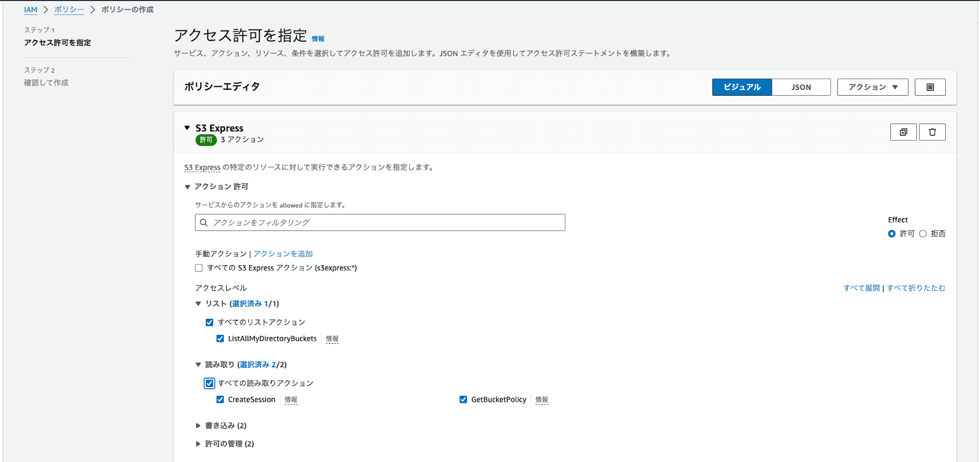Screen dimensions: 980x462
Task: Click the すべて折りたたむ link
Action: pyautogui.click(x=916, y=288)
